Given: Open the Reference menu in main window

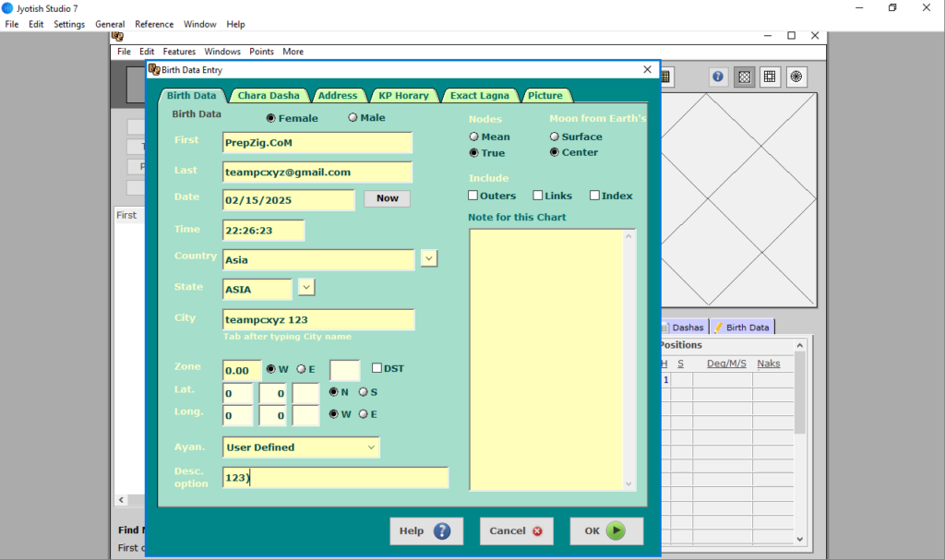Looking at the screenshot, I should pyautogui.click(x=154, y=24).
